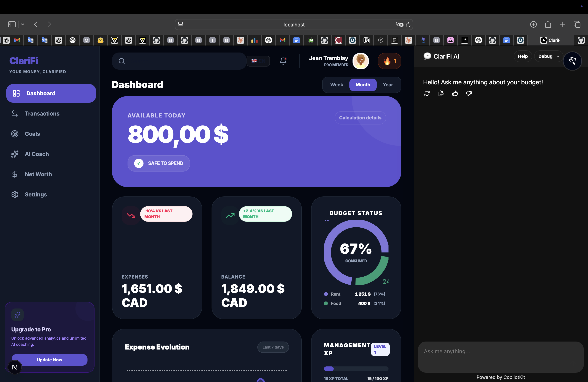Switch dashboard period to Week

click(x=337, y=85)
